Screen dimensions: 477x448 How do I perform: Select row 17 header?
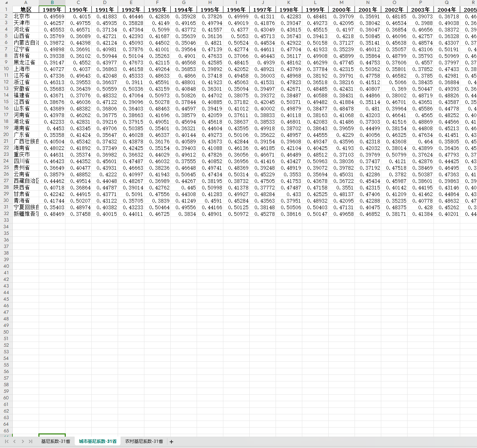[6, 115]
